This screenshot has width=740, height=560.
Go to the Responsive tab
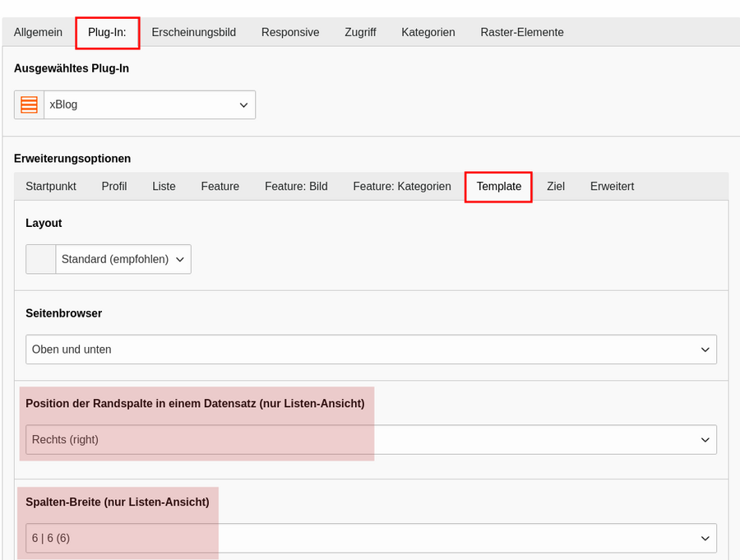click(290, 32)
